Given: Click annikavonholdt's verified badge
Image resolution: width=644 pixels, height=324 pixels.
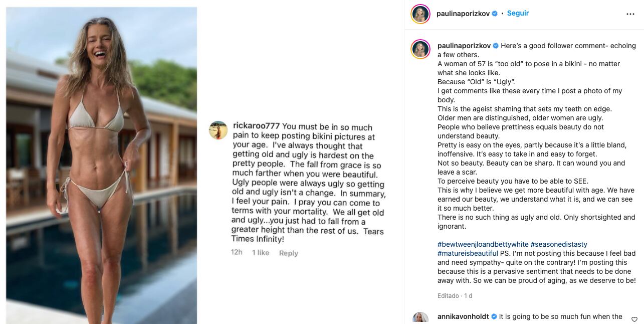Looking at the screenshot, I should [x=494, y=316].
